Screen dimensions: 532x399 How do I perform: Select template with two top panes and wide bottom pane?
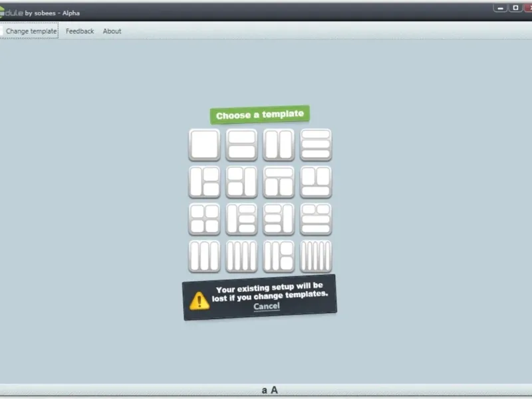(316, 182)
